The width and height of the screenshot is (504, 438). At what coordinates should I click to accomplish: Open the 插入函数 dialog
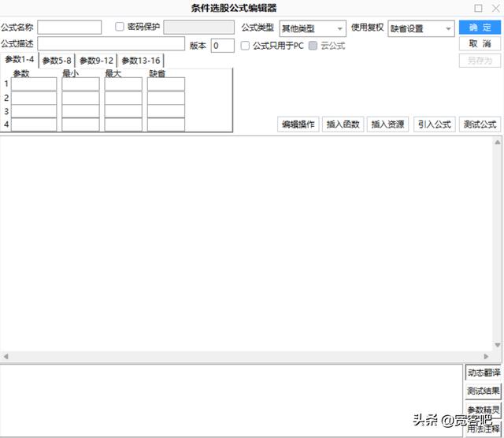pyautogui.click(x=343, y=124)
